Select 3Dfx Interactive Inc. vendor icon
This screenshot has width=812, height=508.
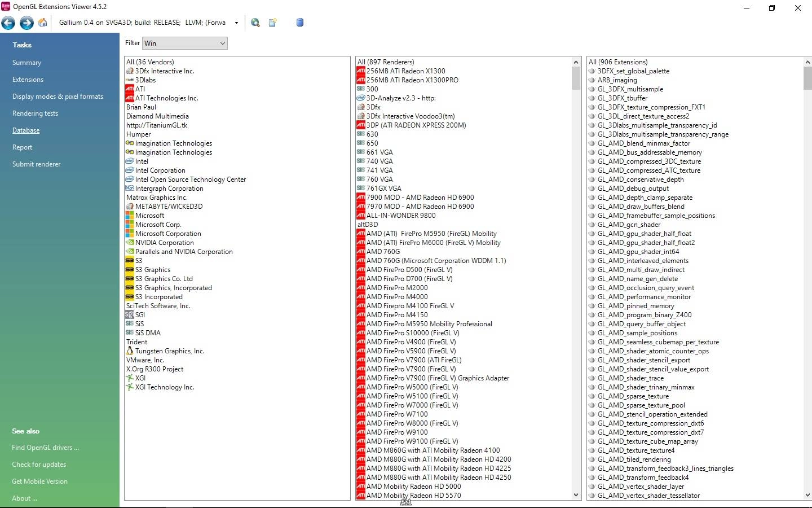[130, 71]
